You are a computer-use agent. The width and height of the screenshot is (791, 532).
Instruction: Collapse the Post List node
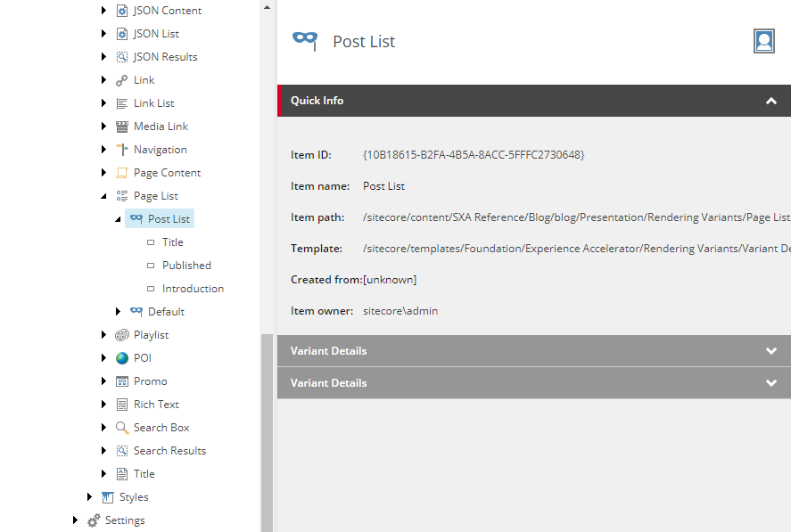click(118, 219)
